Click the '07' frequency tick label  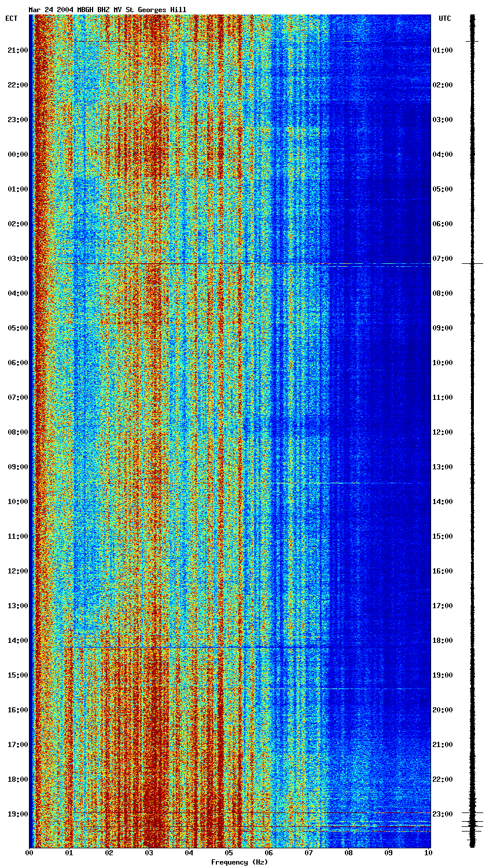click(309, 853)
